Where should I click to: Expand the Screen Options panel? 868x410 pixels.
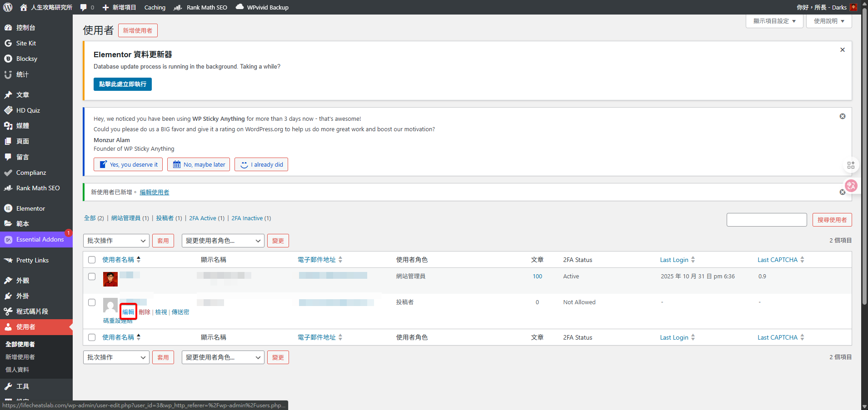774,21
